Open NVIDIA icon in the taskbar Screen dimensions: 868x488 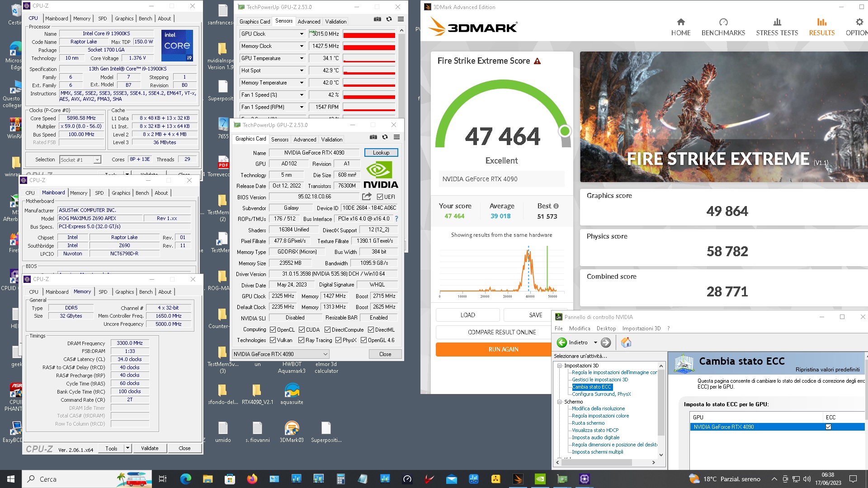540,479
